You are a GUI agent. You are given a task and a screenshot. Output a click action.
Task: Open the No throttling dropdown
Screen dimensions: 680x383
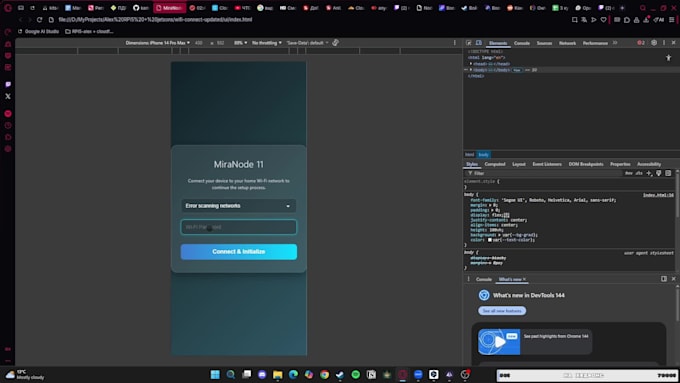267,43
